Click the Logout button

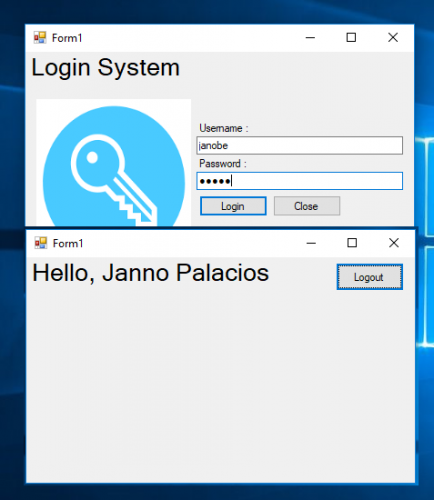(370, 277)
